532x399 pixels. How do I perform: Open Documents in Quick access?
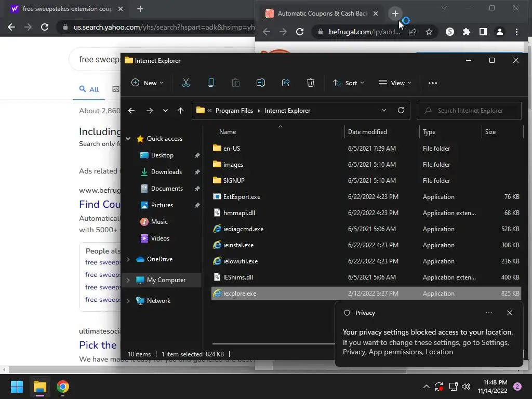coord(167,189)
